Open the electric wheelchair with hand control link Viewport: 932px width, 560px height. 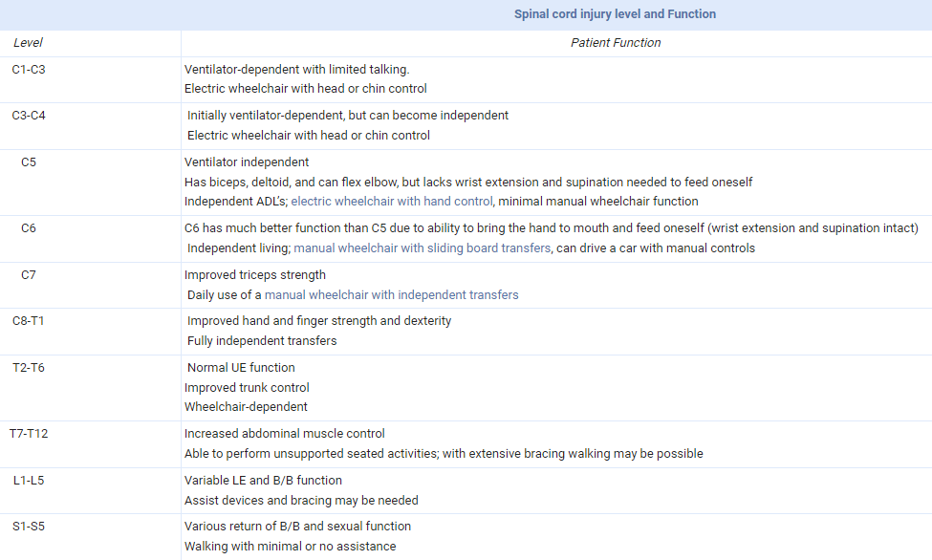[392, 202]
